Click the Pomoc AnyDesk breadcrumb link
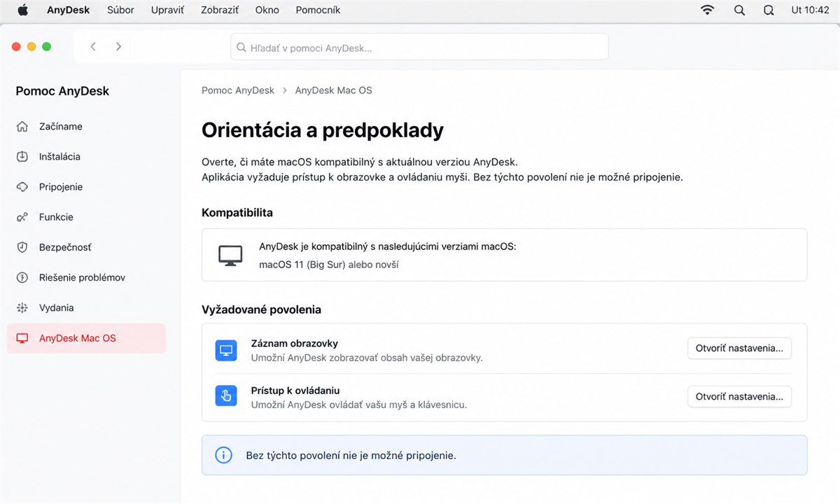The height and width of the screenshot is (504, 840). 238,90
